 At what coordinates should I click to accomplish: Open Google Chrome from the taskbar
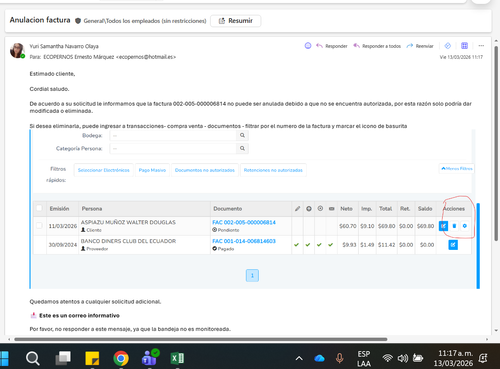pos(121,359)
